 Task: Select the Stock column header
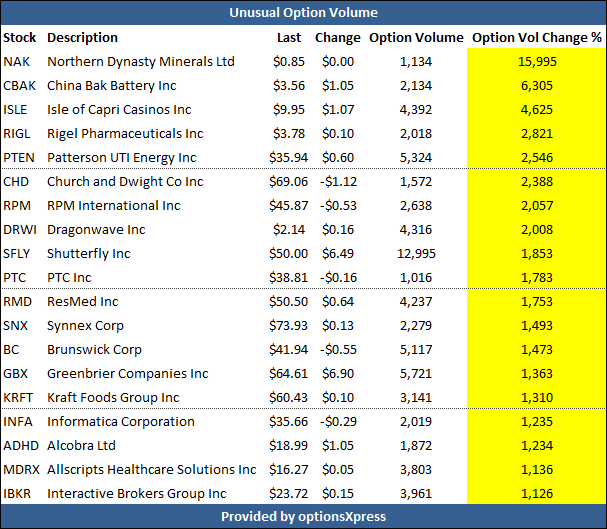19,38
